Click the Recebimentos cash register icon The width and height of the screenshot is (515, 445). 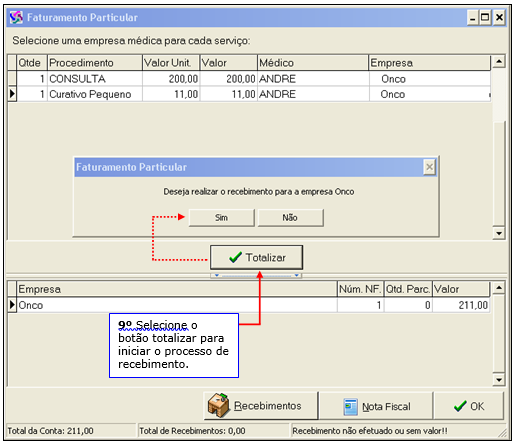[219, 405]
